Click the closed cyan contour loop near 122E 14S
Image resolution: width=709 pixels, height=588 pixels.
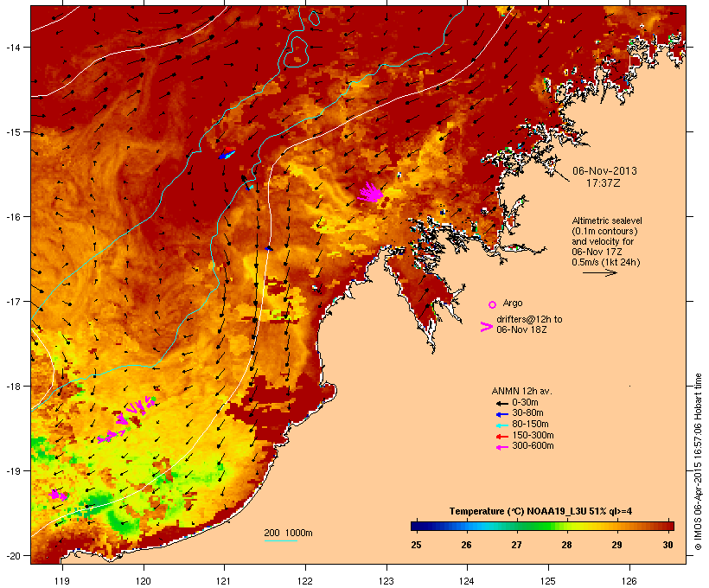point(297,52)
